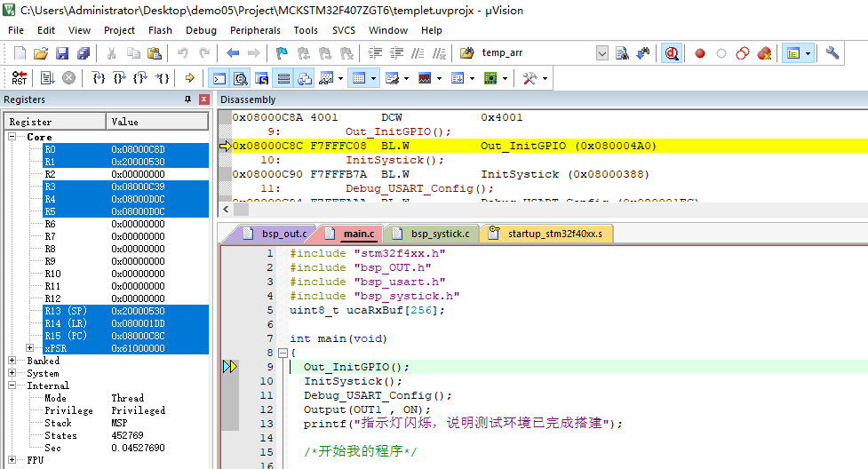Select the R15 (PC) register row
Viewport: 868px width, 469px height.
point(125,336)
